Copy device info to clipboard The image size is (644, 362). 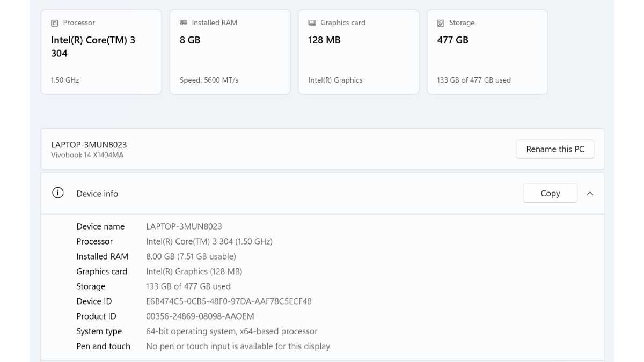click(550, 193)
